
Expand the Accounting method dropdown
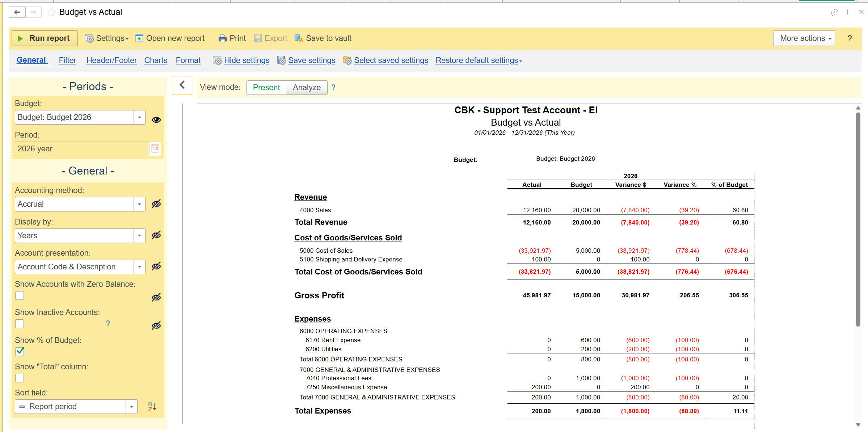click(x=139, y=204)
